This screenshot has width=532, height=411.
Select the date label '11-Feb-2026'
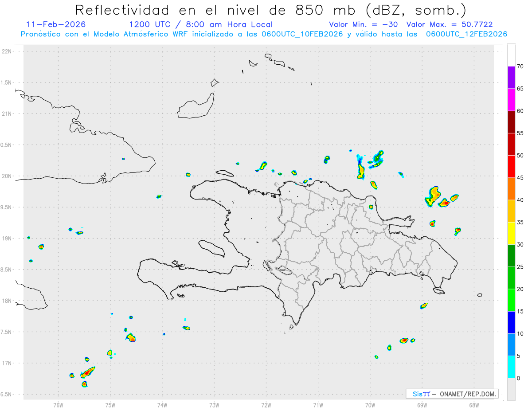56,24
